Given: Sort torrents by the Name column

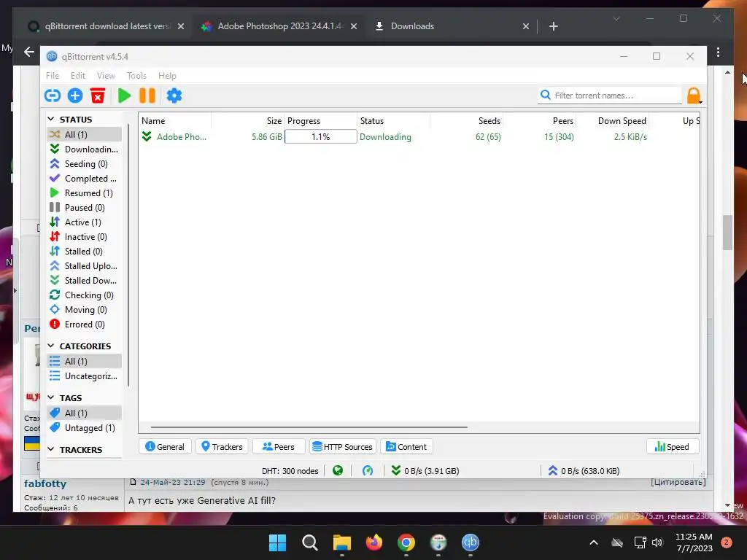Looking at the screenshot, I should tap(175, 121).
